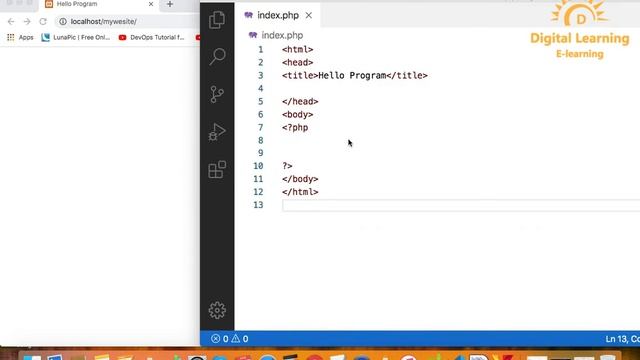Reload the localhost page in Chrome
Viewport: 640px width, 360px height.
(x=43, y=22)
